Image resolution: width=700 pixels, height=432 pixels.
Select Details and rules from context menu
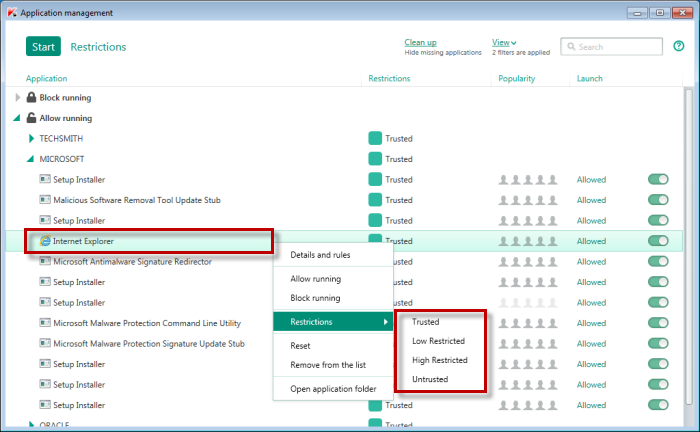click(320, 255)
